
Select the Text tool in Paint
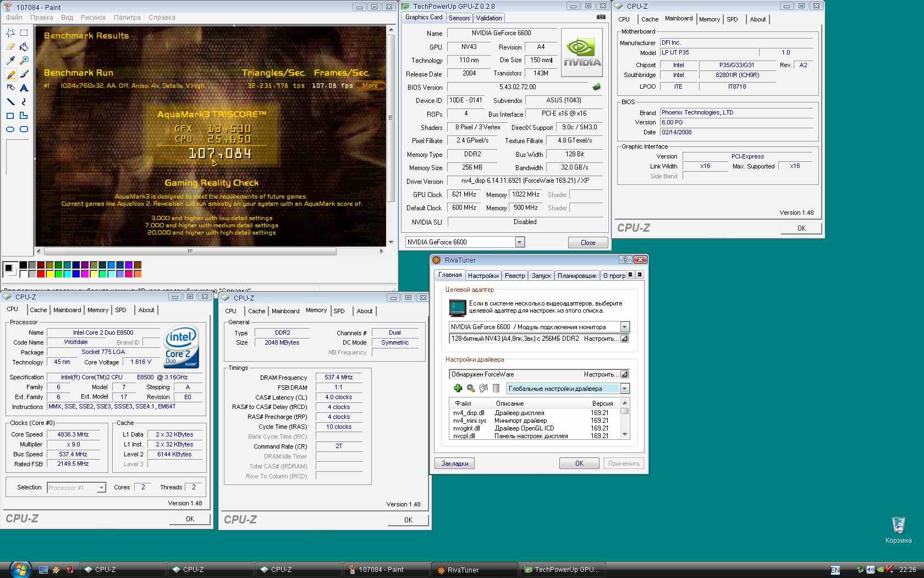[24, 88]
